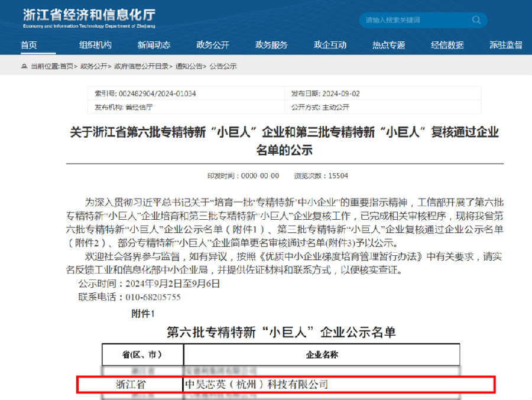This screenshot has width=532, height=400.
Task: Click the 首页 breadcrumb link
Action: pos(67,67)
